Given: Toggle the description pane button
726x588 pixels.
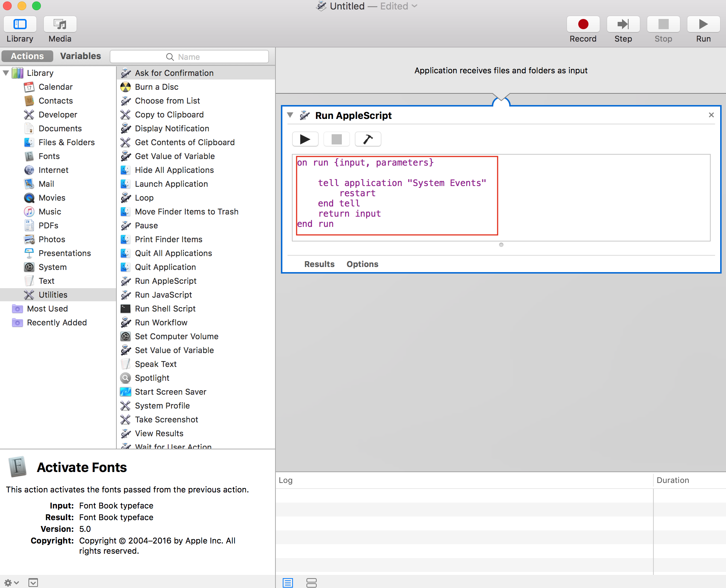Looking at the screenshot, I should [33, 583].
